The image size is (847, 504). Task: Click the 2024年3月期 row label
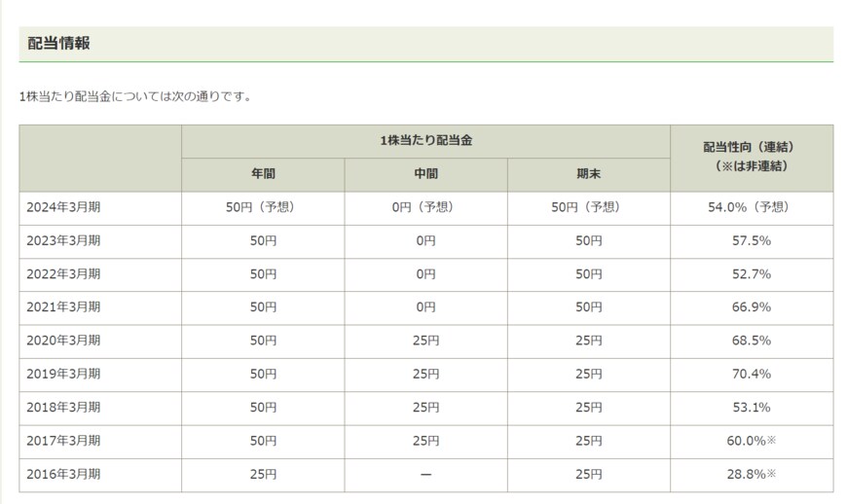63,207
